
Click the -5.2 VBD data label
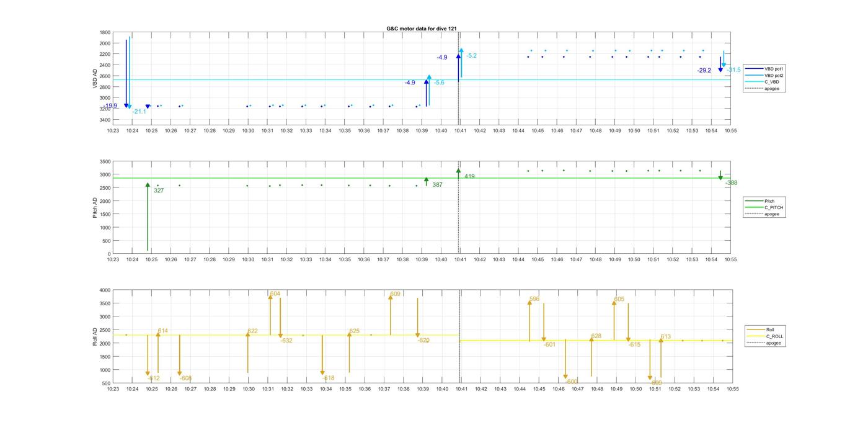(x=472, y=56)
